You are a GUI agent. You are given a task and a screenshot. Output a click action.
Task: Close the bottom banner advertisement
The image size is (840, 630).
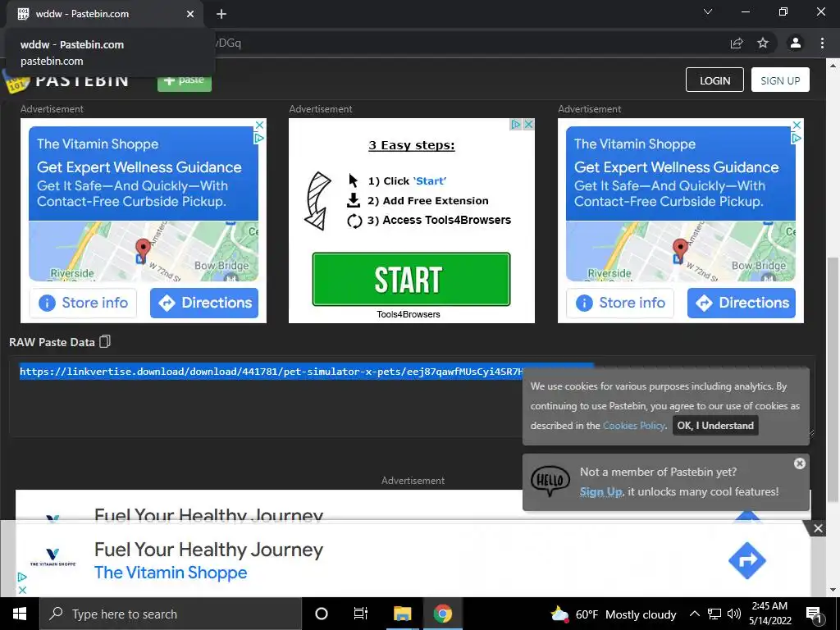818,529
